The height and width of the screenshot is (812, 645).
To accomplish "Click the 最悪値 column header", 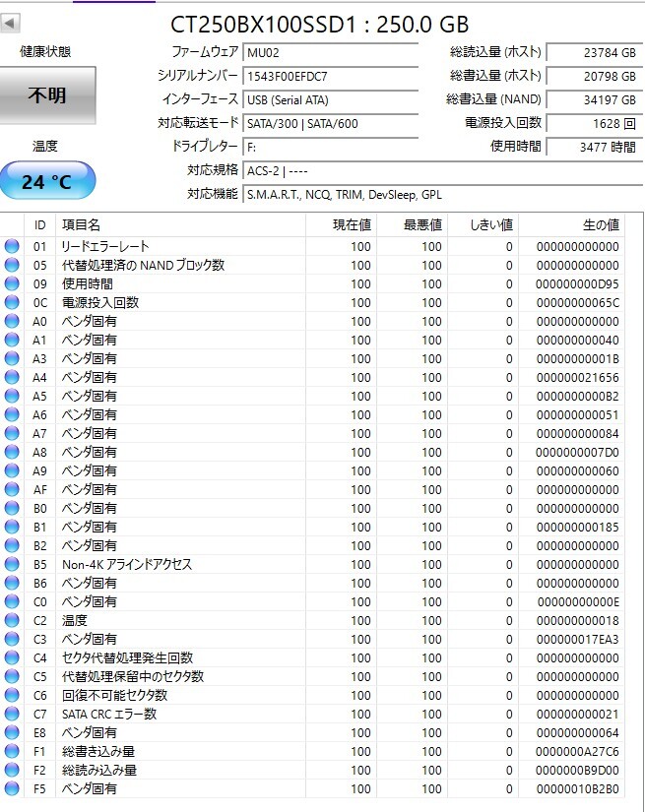I will tap(413, 225).
